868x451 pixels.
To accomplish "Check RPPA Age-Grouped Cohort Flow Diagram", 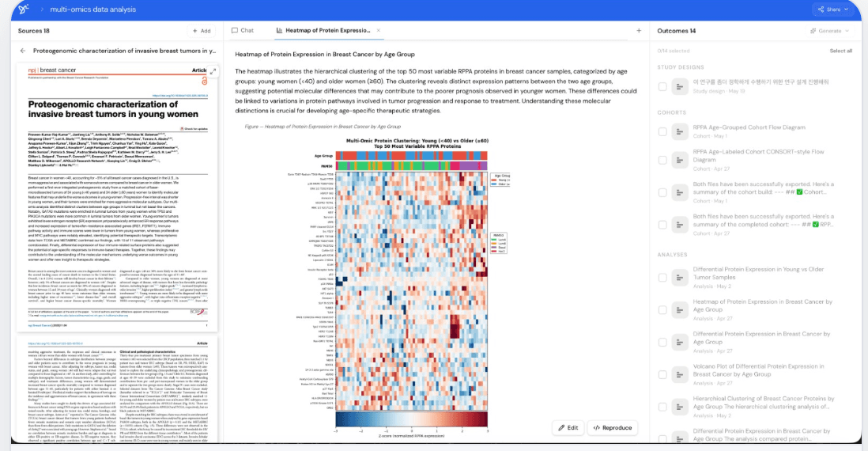I will [662, 131].
